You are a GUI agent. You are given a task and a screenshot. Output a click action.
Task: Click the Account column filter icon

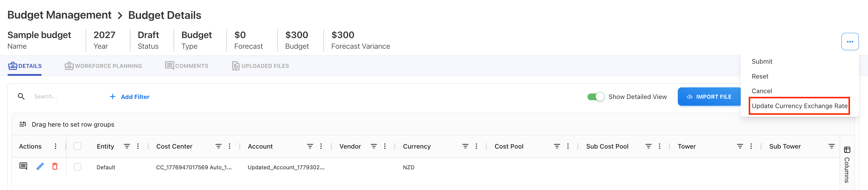[x=310, y=146]
